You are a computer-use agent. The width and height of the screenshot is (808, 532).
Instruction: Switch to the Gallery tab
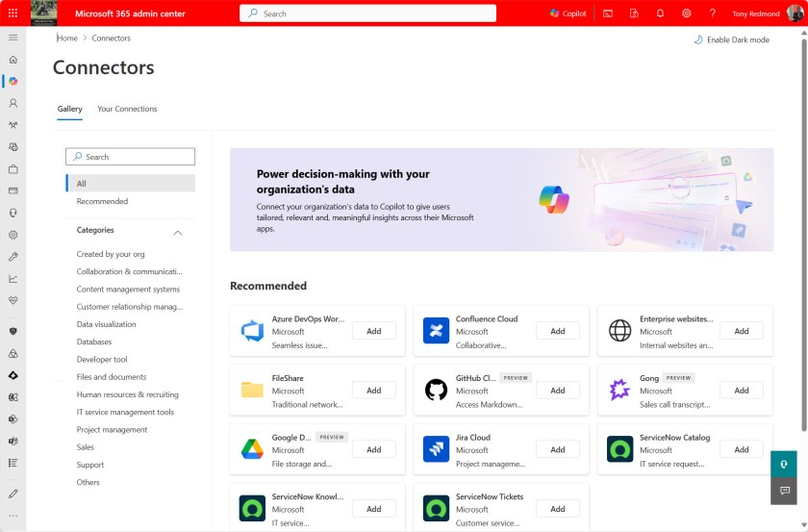click(69, 109)
